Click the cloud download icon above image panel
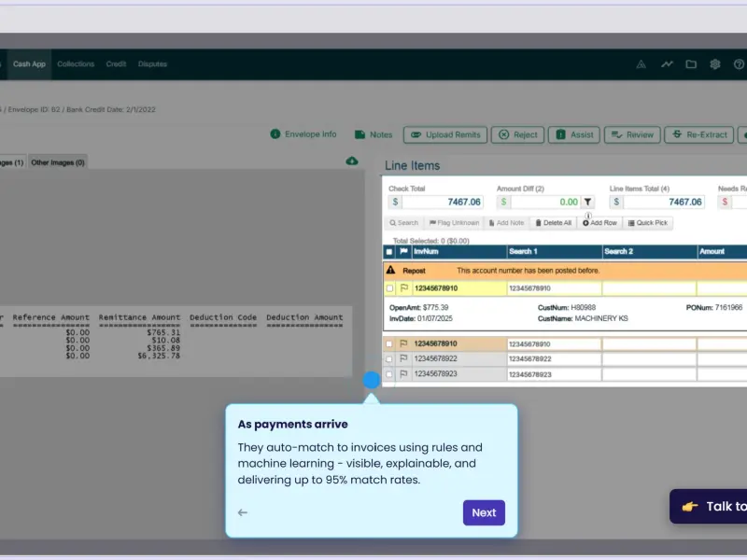This screenshot has width=747, height=560. point(352,161)
